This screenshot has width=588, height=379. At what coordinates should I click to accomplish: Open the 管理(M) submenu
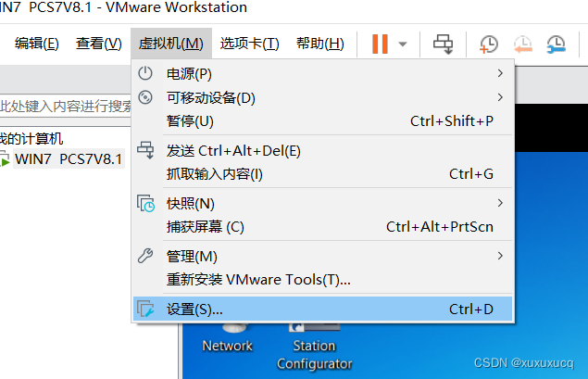coord(323,257)
